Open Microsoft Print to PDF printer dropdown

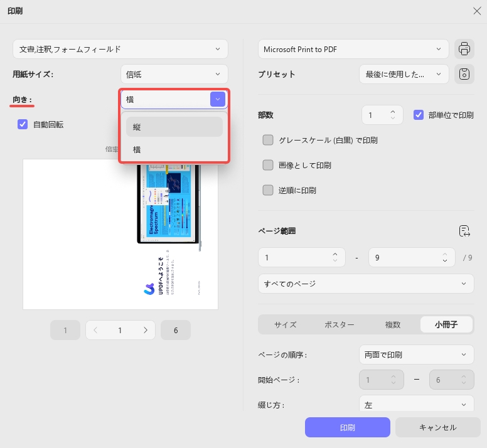click(353, 49)
